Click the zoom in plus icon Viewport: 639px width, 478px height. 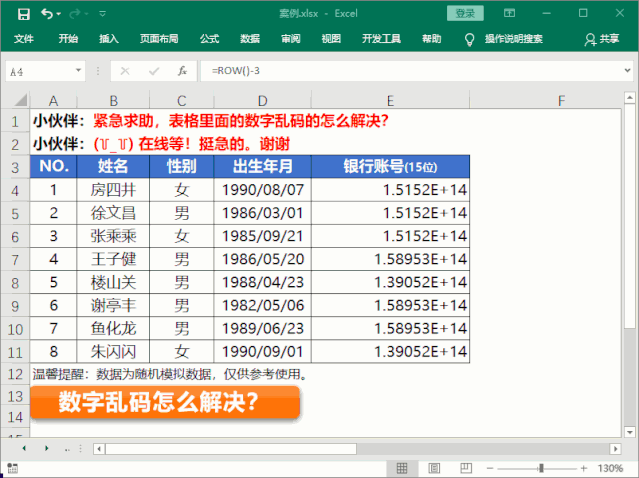(x=585, y=468)
